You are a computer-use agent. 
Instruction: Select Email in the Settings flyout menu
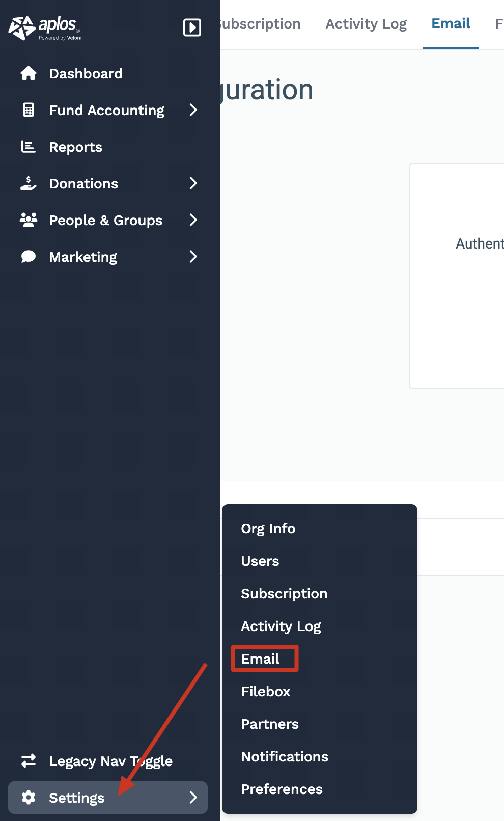pyautogui.click(x=260, y=659)
